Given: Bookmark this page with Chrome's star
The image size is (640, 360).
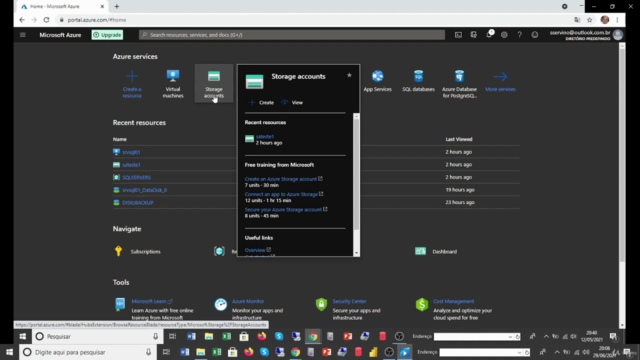Looking at the screenshot, I should pos(589,20).
